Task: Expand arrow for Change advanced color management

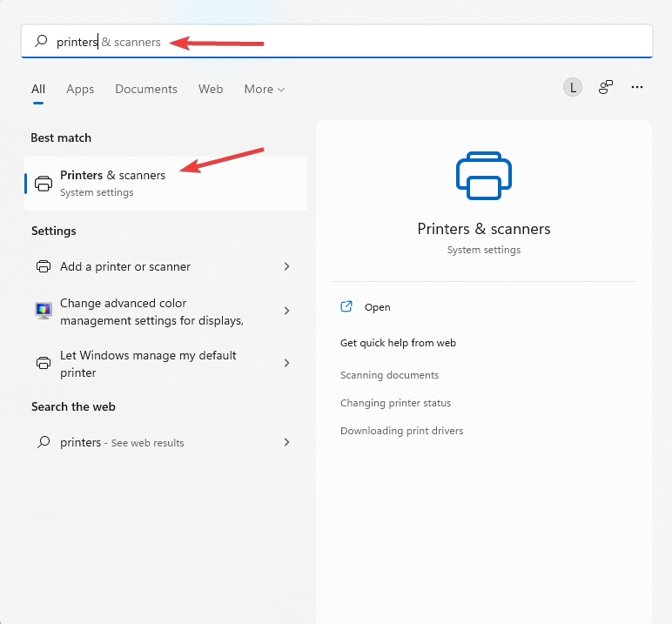Action: click(x=286, y=311)
